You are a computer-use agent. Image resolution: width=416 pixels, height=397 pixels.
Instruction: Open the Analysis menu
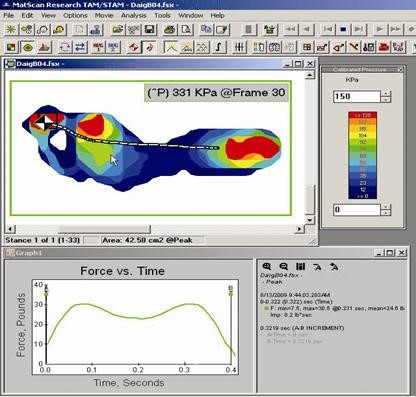pos(134,15)
